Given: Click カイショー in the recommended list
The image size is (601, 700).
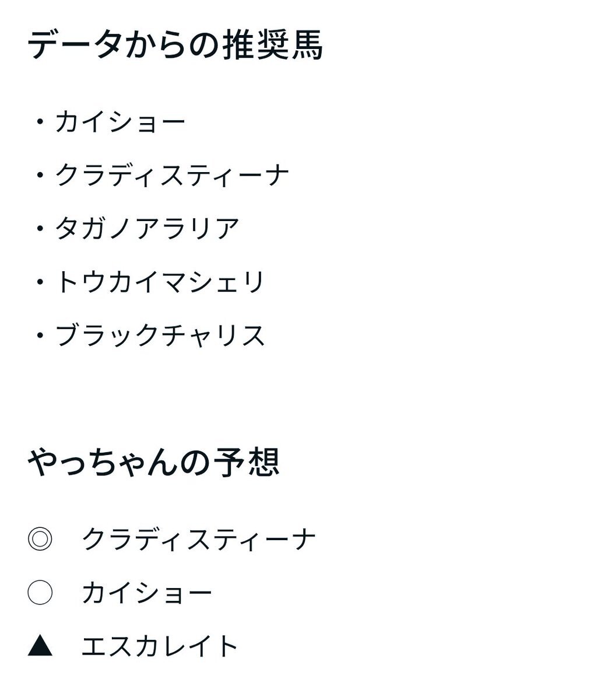Looking at the screenshot, I should [x=120, y=122].
